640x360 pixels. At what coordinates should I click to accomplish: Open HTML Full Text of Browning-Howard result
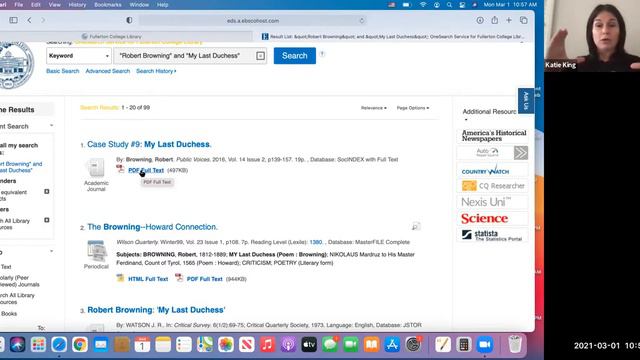click(x=148, y=279)
